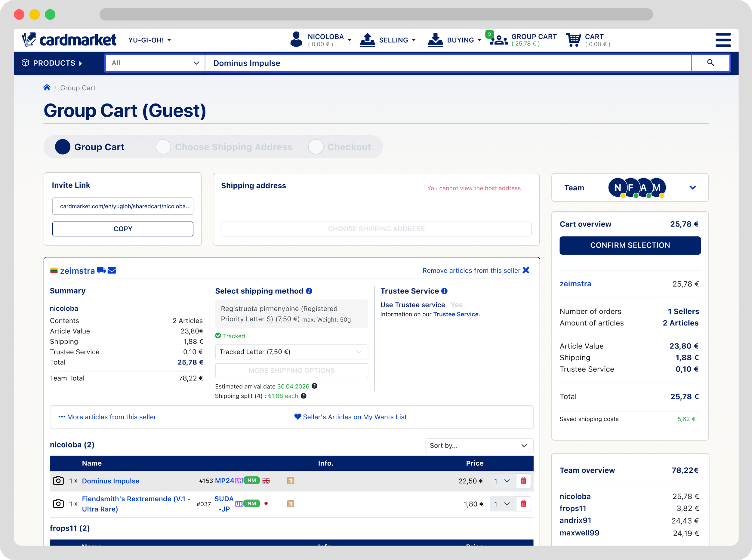Open the Sort by dropdown

click(x=479, y=445)
